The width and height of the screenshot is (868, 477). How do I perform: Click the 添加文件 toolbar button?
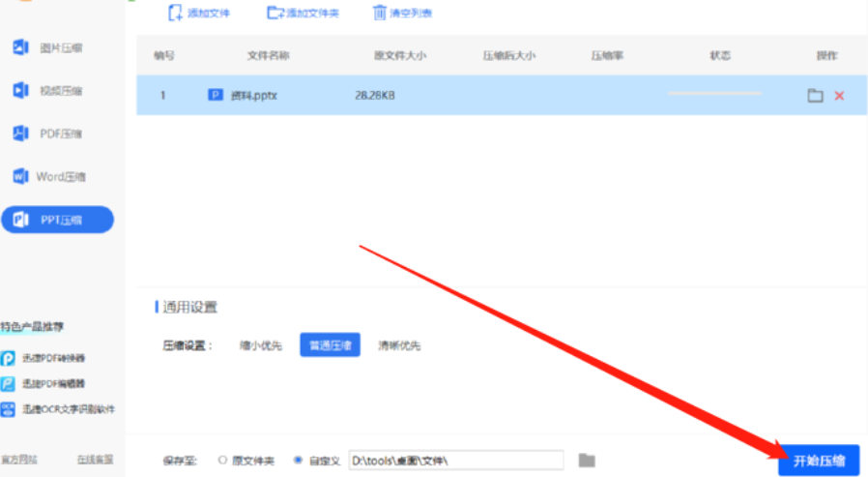[199, 13]
